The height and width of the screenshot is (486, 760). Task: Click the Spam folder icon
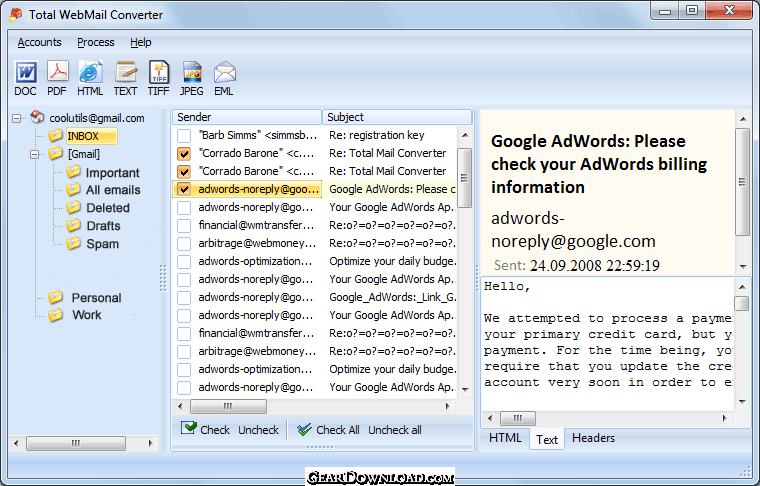coord(73,243)
